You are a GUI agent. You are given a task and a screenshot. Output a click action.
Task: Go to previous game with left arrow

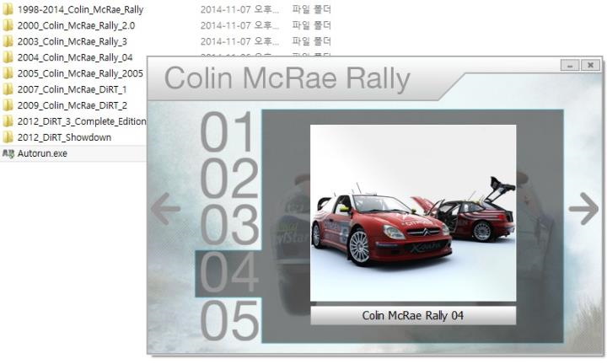click(x=165, y=209)
